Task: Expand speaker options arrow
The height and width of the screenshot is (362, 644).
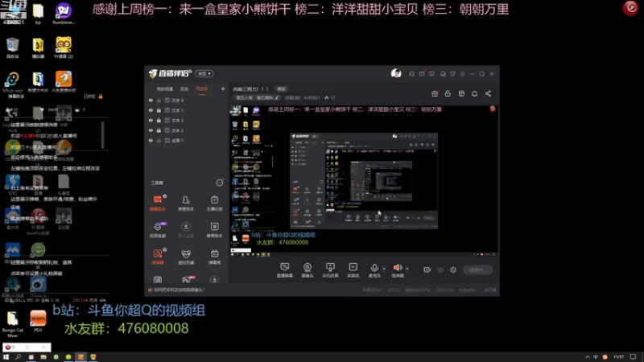Action: (x=407, y=269)
